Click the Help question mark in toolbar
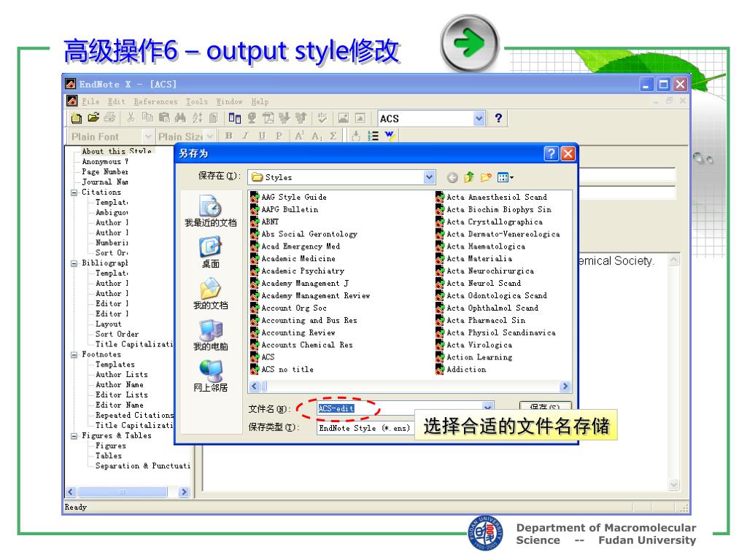Screen dimensions: 747x560 coord(498,118)
